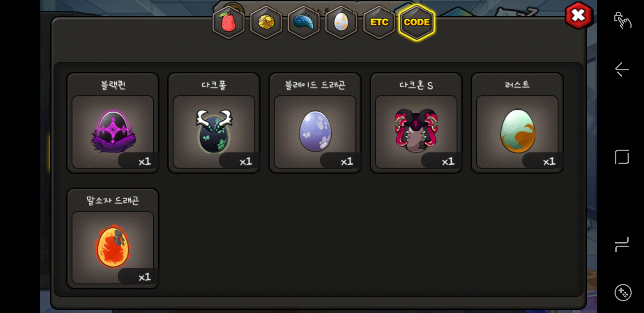Tap the touch gesture hand icon
This screenshot has width=644, height=313.
point(623,20)
